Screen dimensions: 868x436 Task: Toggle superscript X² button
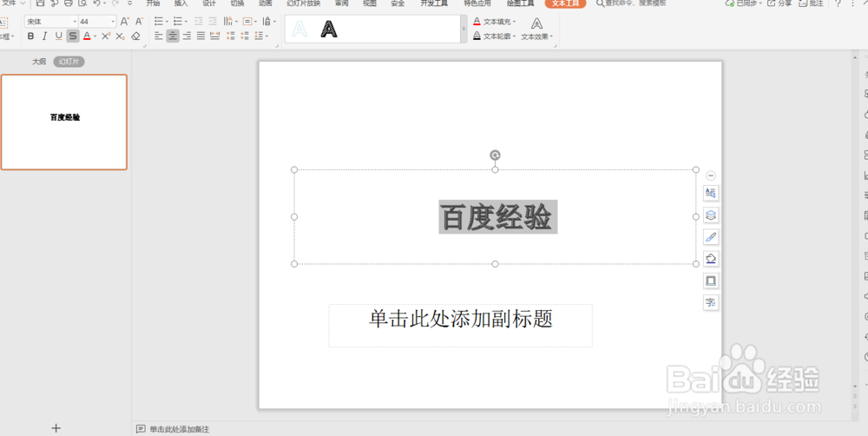tap(106, 36)
